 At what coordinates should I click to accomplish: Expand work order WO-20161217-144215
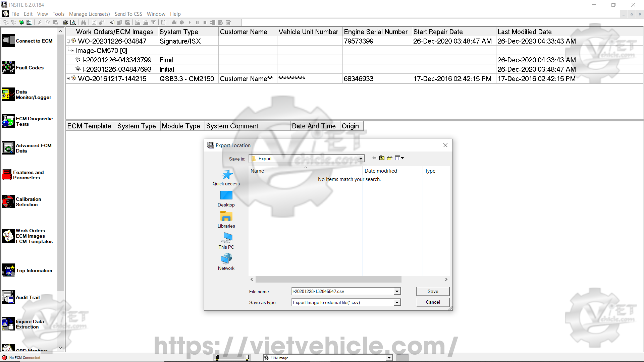(x=68, y=79)
